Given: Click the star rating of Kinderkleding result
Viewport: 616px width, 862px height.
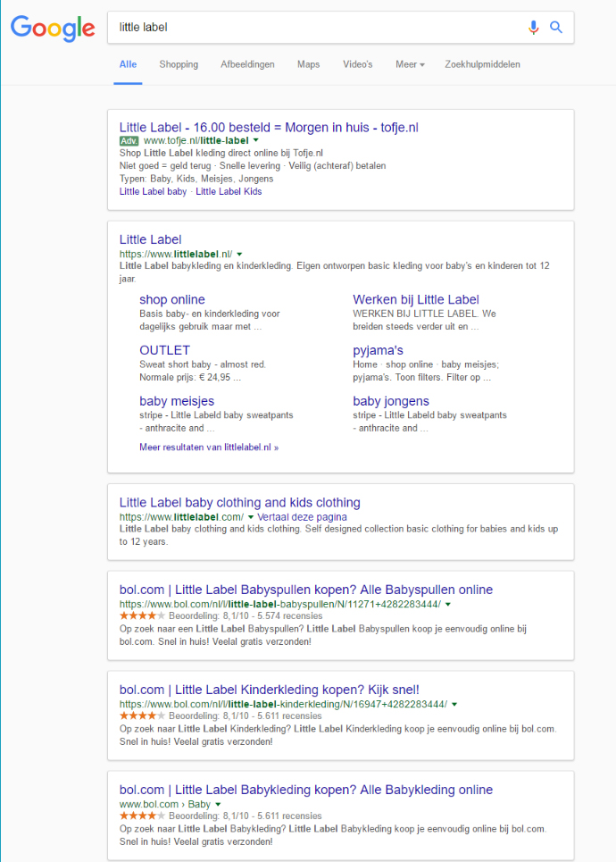Looking at the screenshot, I should coord(142,716).
